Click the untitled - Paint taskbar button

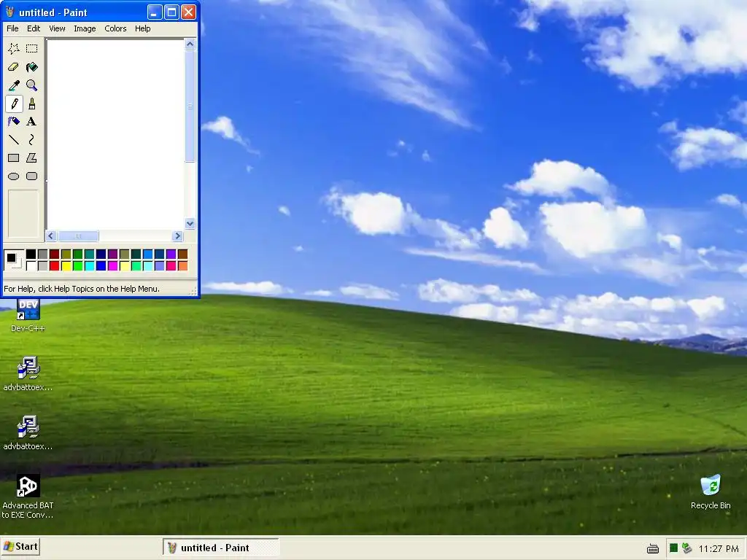click(220, 548)
